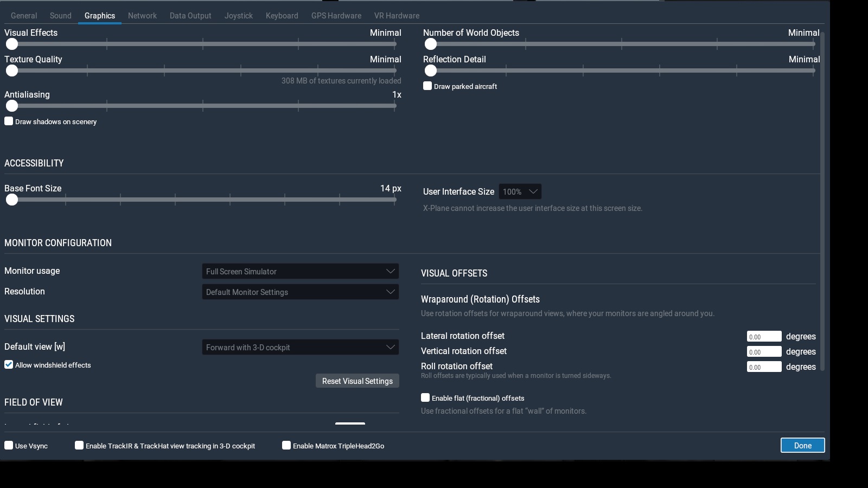Toggle Use Vsync checkbox

[9, 446]
